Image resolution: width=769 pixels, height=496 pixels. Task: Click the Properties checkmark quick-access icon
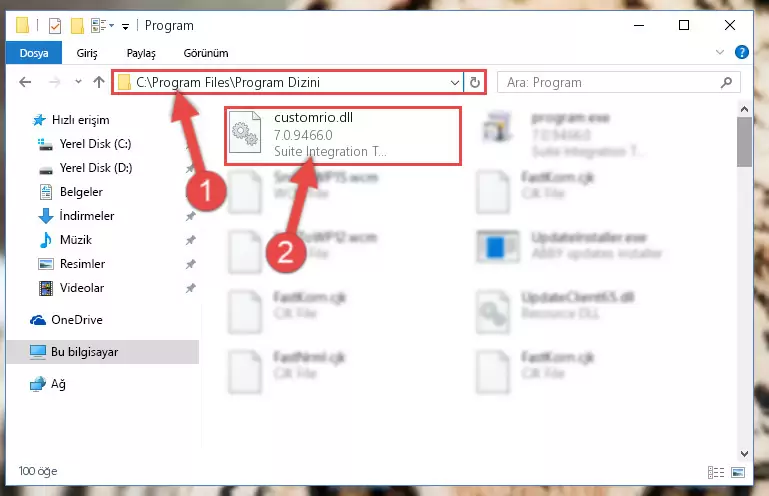coord(55,26)
